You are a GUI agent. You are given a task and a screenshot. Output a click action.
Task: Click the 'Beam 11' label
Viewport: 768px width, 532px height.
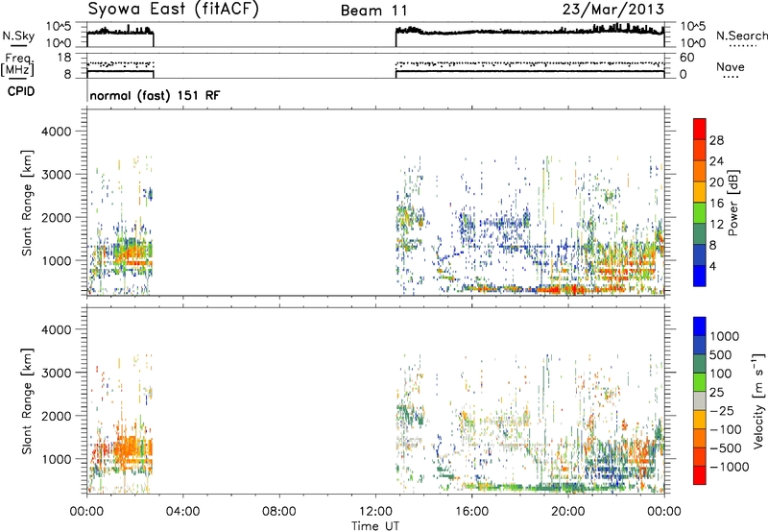[x=373, y=11]
